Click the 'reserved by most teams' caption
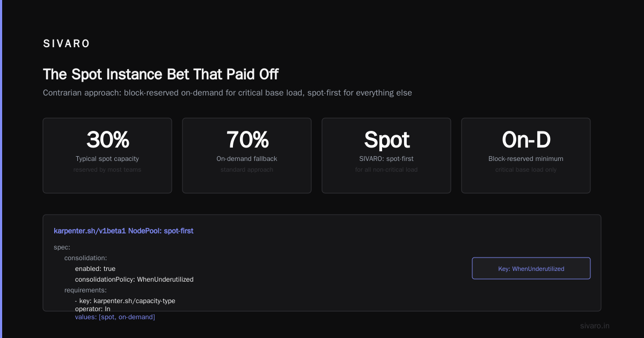Viewport: 644px width, 338px height. pos(107,170)
